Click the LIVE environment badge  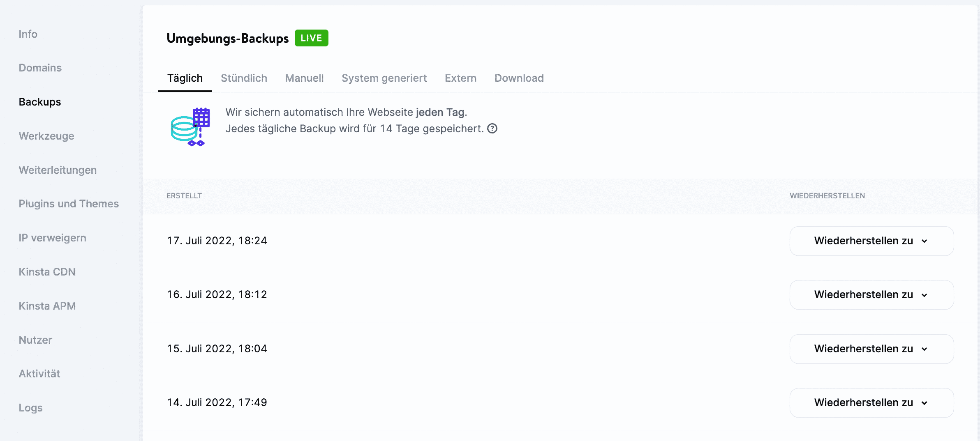[311, 38]
